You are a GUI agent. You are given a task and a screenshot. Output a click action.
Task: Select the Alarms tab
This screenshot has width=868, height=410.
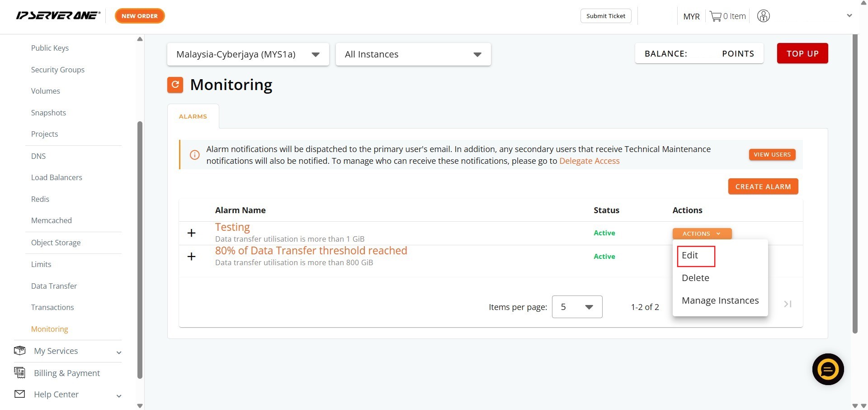193,116
